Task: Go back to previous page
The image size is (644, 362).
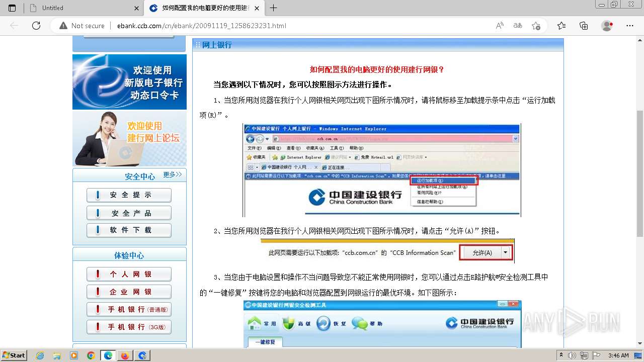Action: [x=14, y=26]
